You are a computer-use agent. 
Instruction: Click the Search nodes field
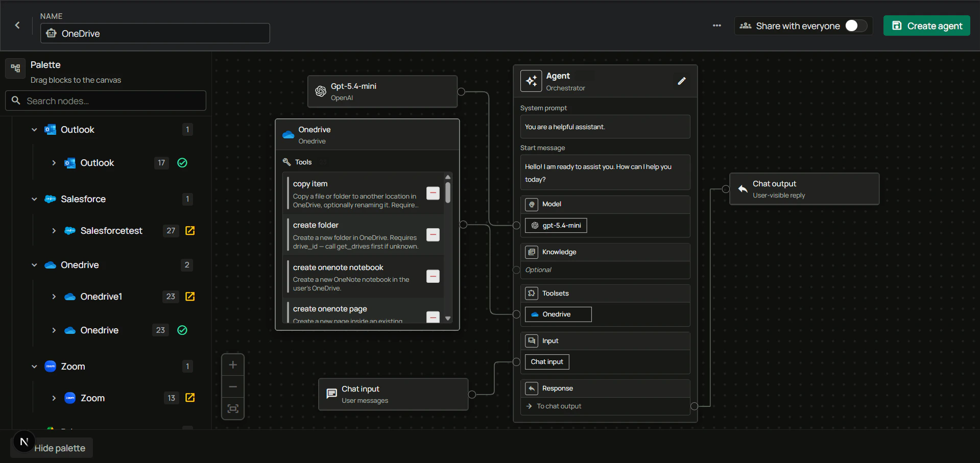click(106, 101)
